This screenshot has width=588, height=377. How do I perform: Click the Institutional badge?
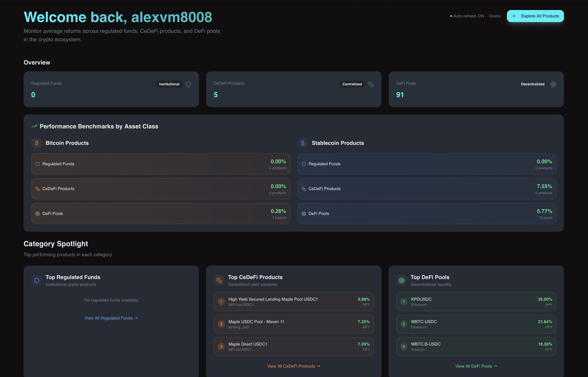[169, 84]
